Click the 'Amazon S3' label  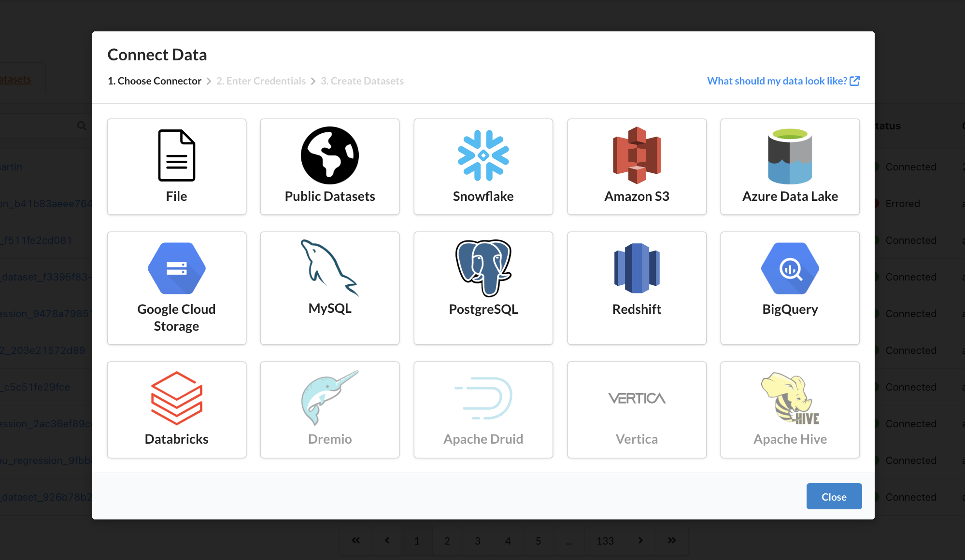pos(637,196)
